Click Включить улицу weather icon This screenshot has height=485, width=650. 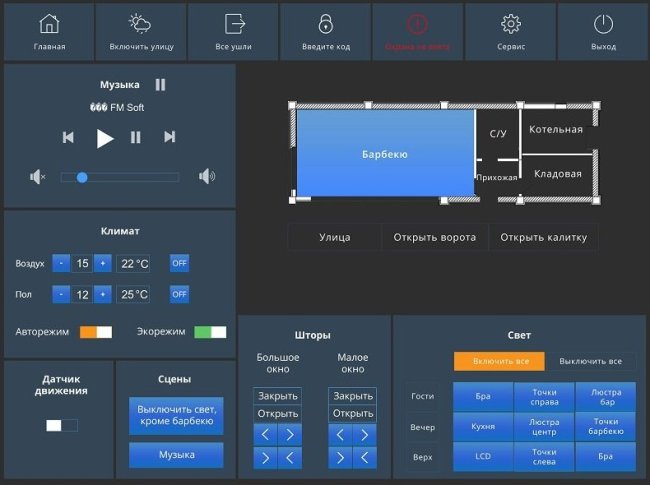(140, 24)
